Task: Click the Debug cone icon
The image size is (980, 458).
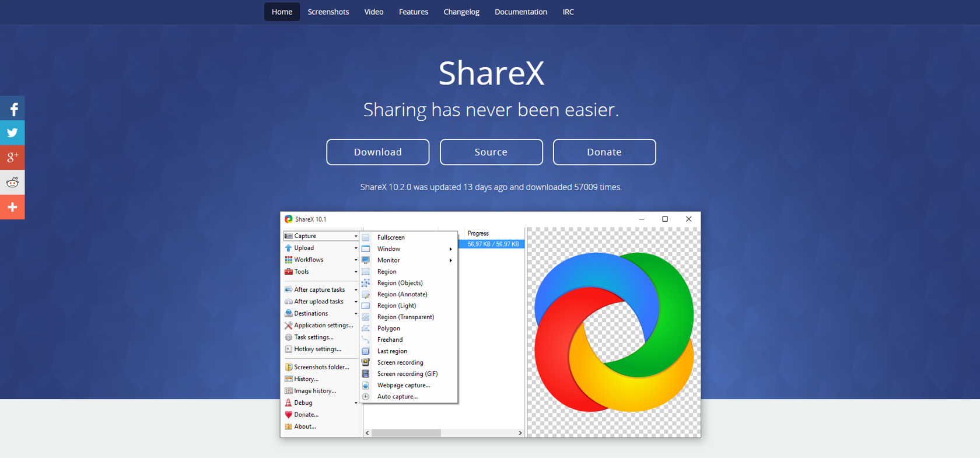Action: coord(288,403)
